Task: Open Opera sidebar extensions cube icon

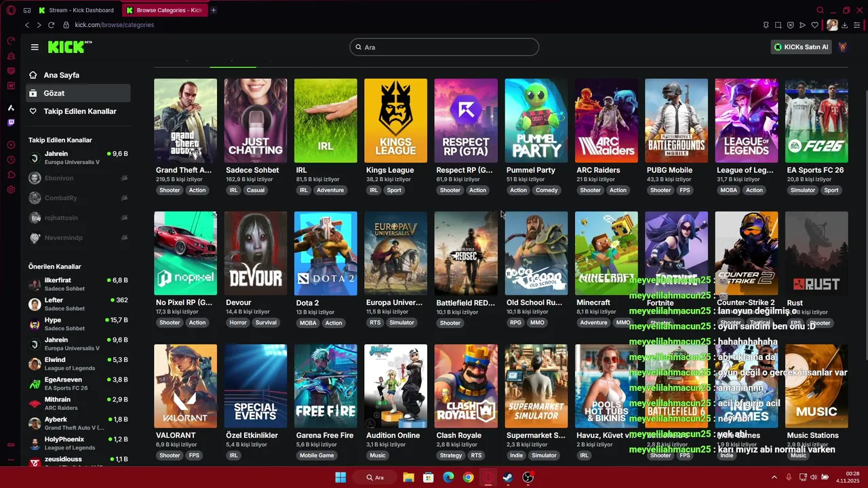Action: pyautogui.click(x=11, y=175)
